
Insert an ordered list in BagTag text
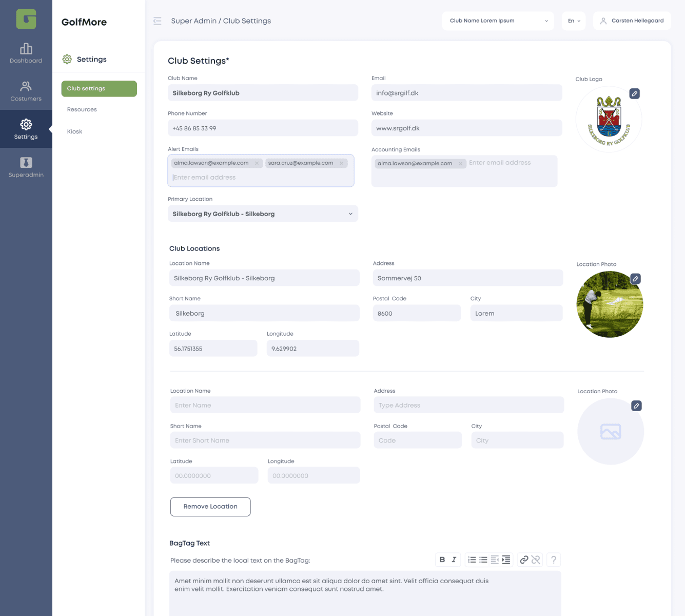[x=472, y=560]
